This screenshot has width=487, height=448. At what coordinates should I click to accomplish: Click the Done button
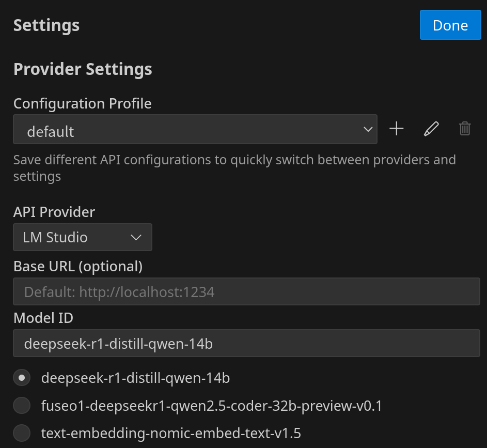[450, 25]
